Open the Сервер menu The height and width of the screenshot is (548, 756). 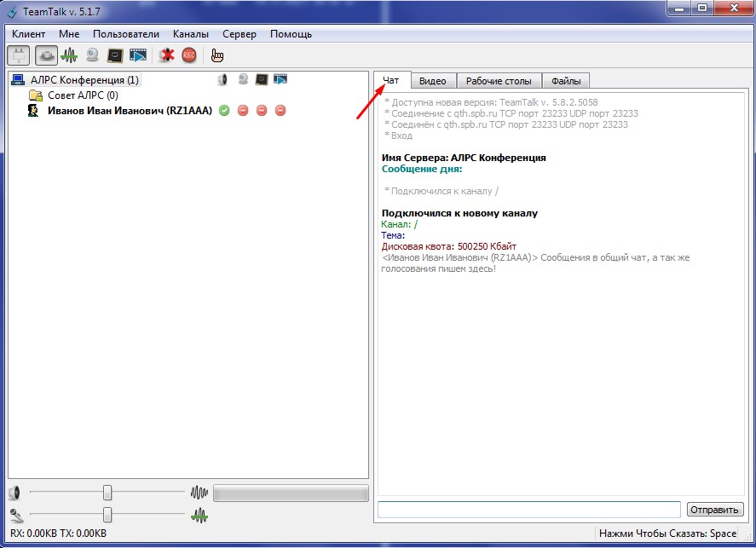239,34
